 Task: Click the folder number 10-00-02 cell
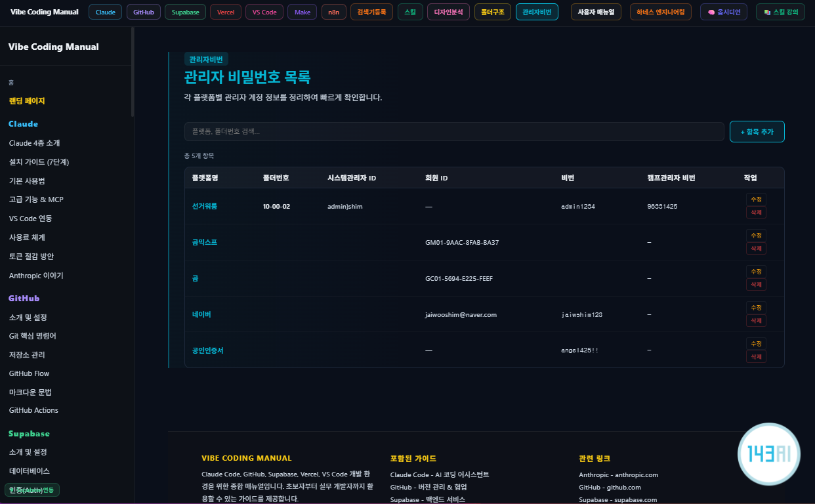[276, 206]
